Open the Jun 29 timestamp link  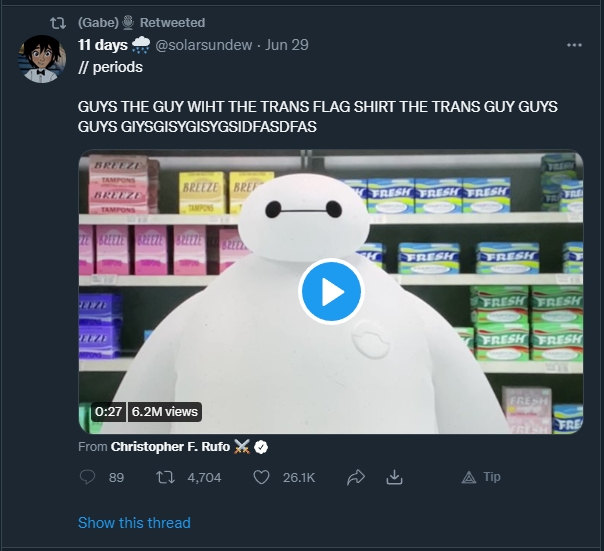coord(287,45)
